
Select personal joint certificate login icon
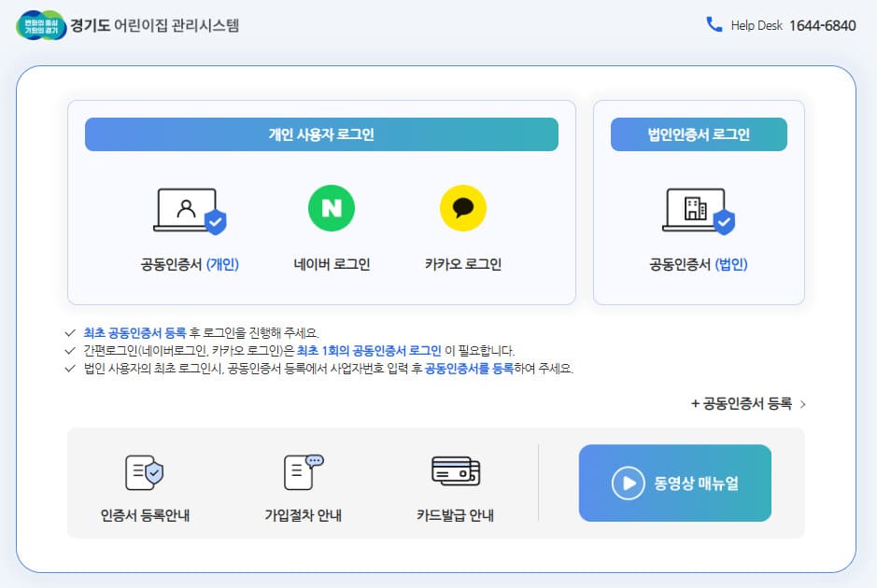(x=191, y=209)
